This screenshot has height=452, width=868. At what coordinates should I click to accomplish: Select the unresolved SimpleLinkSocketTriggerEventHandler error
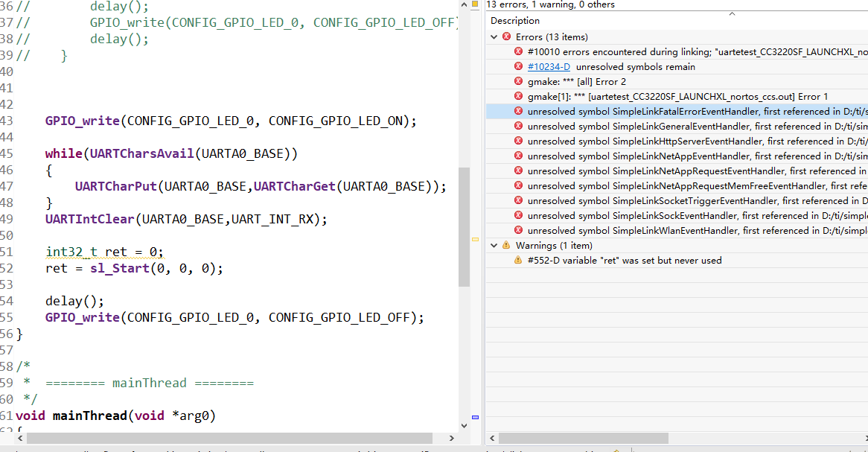(x=677, y=201)
